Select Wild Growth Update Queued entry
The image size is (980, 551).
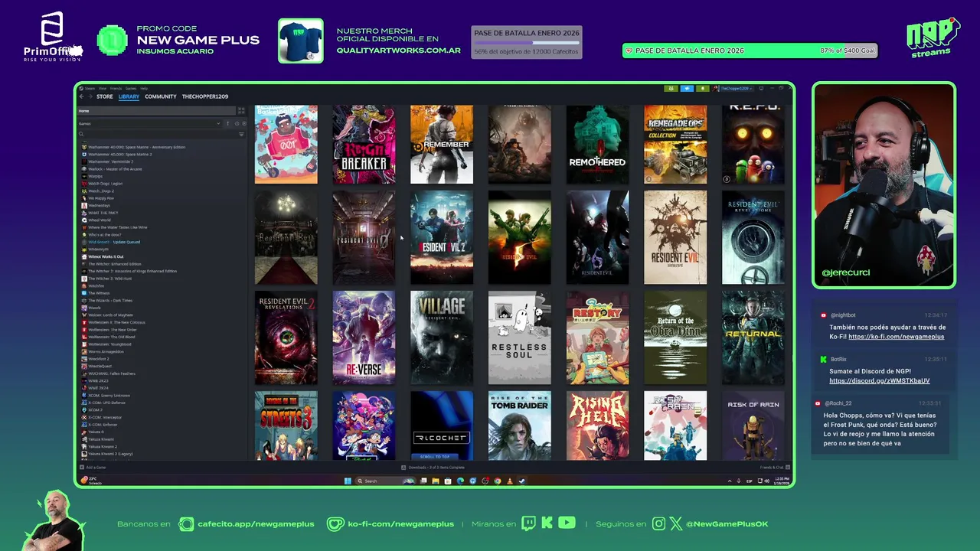click(x=114, y=242)
